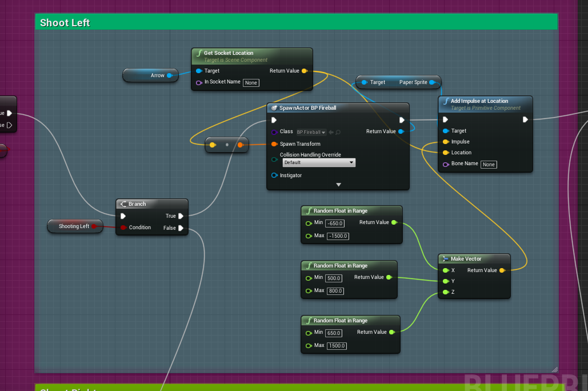Select the SpawnActor BP Fireball node title
Screen dimensions: 588x391
307,108
